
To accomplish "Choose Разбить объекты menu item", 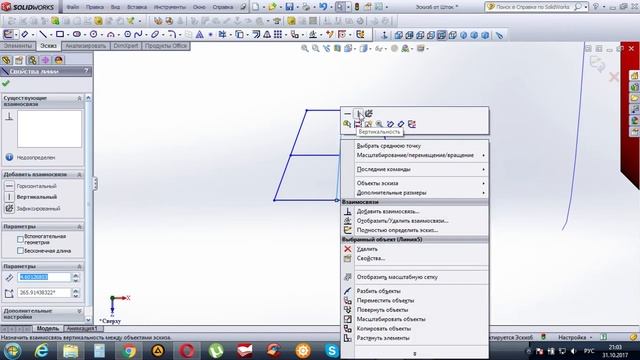I will [378, 291].
